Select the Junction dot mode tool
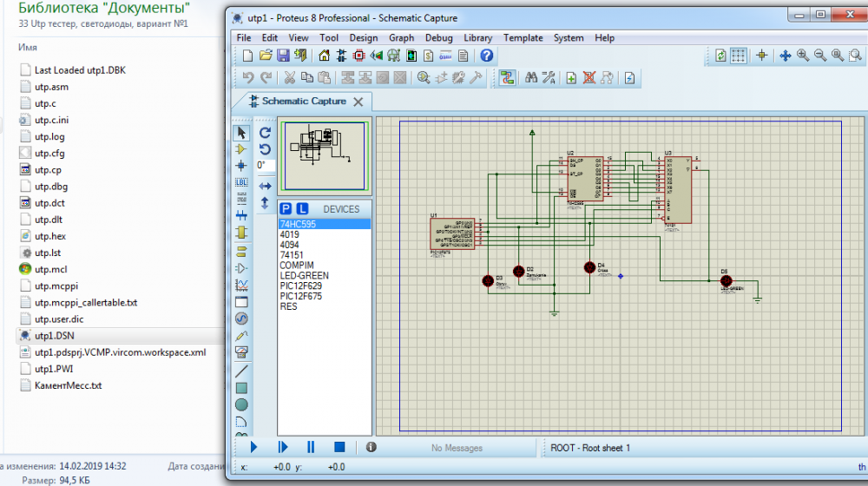Screen dimensions: 868x486 click(x=241, y=166)
